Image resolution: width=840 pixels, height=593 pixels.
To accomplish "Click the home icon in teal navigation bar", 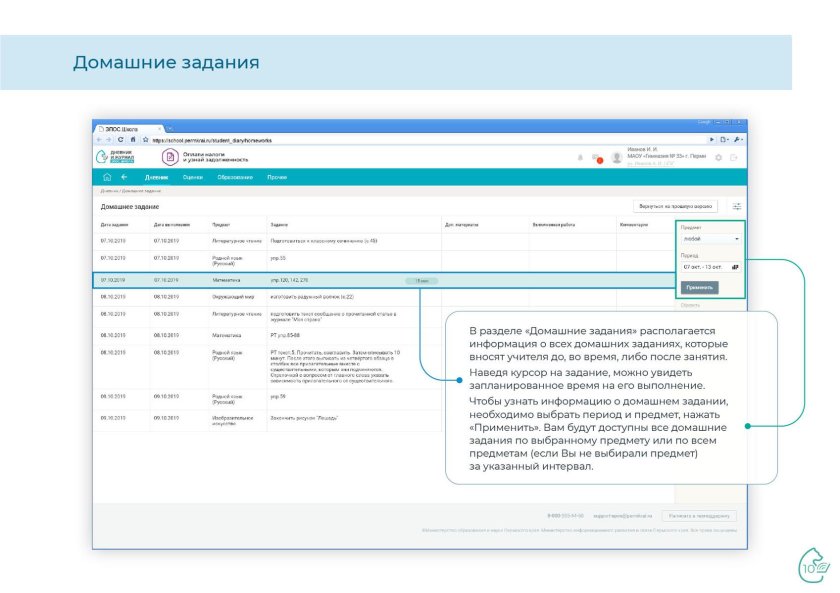I will 107,177.
